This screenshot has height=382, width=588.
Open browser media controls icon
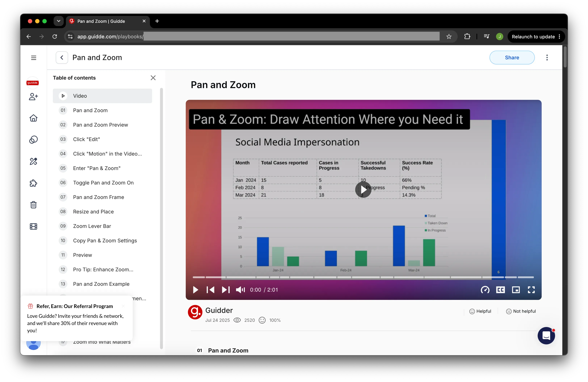[x=486, y=37]
